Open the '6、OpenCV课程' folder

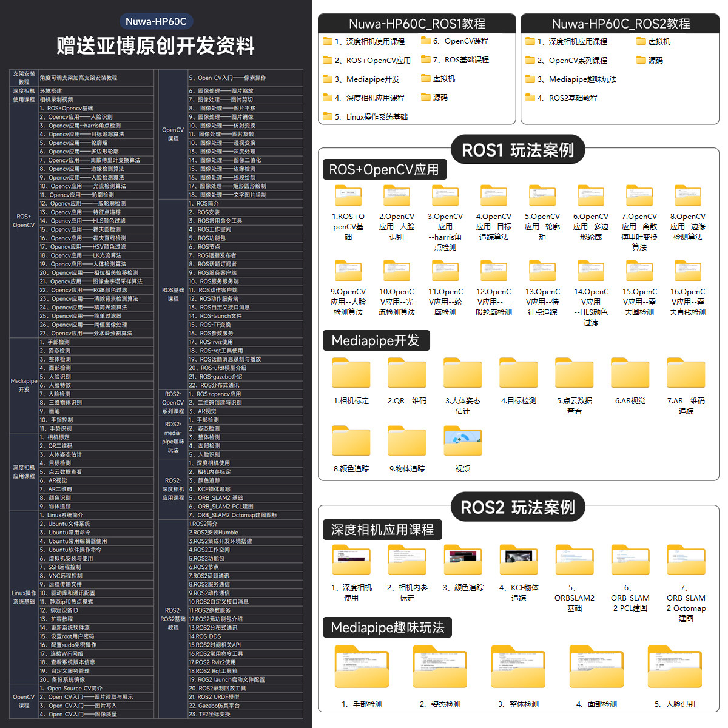pos(454,41)
